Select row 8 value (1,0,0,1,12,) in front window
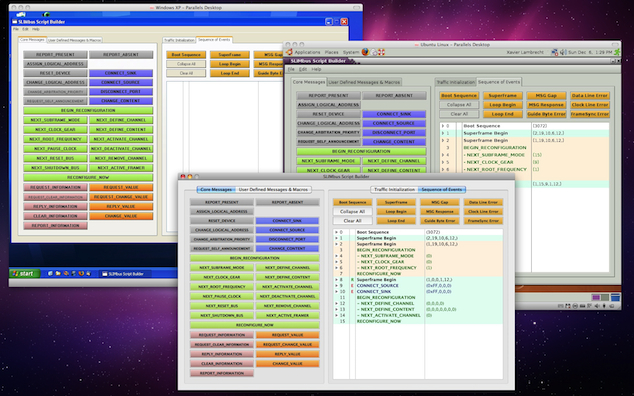This screenshot has height=396, width=634. (x=439, y=280)
